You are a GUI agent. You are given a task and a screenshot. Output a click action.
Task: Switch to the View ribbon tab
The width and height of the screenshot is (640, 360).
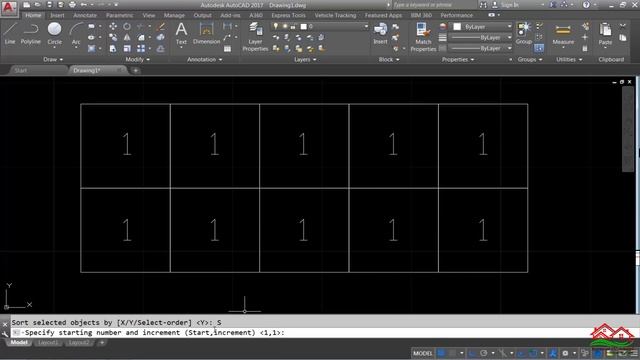(149, 15)
